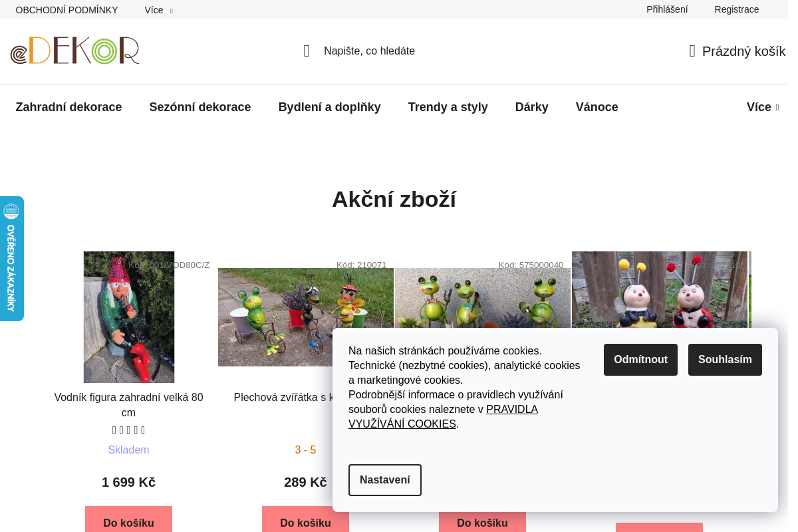
Task: Click Odmítnout cookies button
Action: click(x=640, y=360)
